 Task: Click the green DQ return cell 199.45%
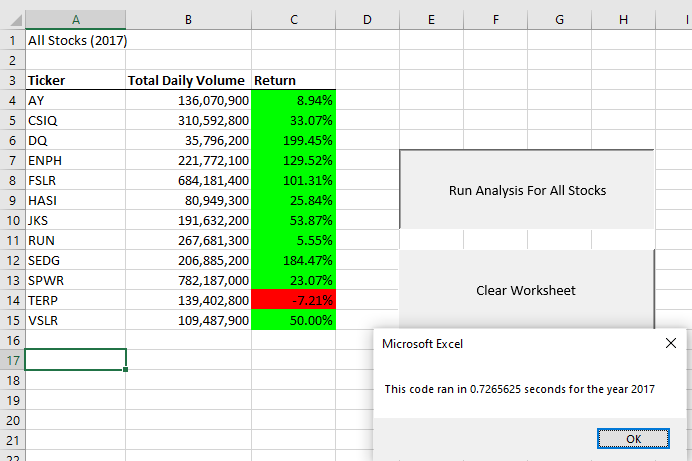(x=293, y=140)
